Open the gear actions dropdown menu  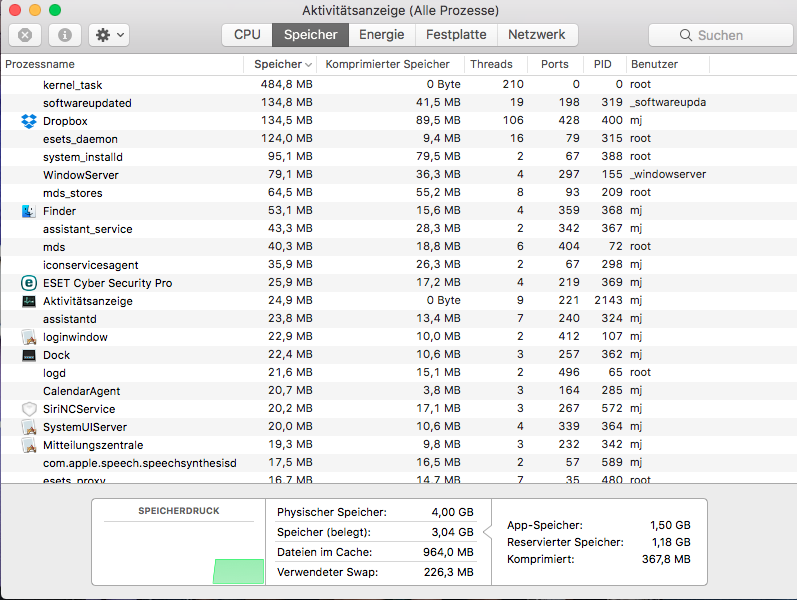109,35
